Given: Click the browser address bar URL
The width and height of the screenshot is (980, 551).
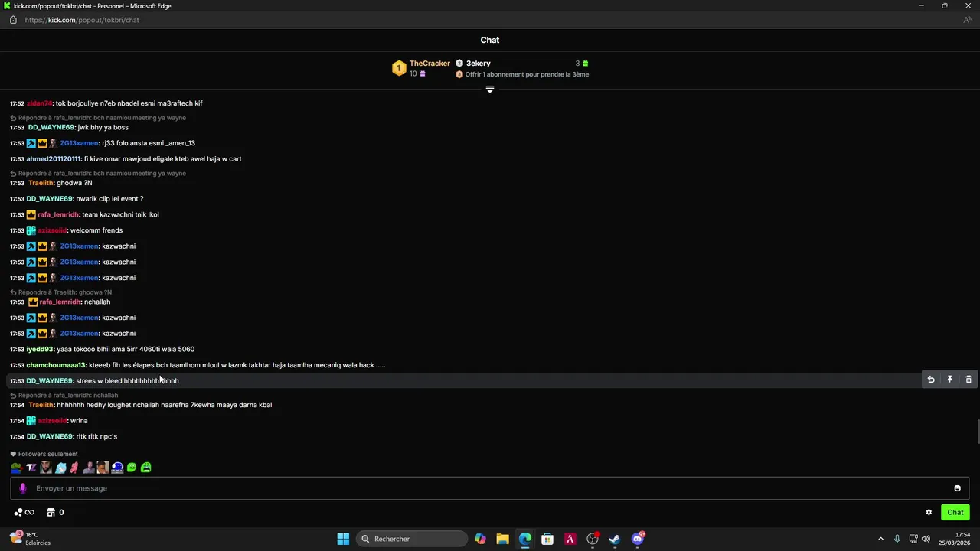Looking at the screenshot, I should (x=82, y=20).
